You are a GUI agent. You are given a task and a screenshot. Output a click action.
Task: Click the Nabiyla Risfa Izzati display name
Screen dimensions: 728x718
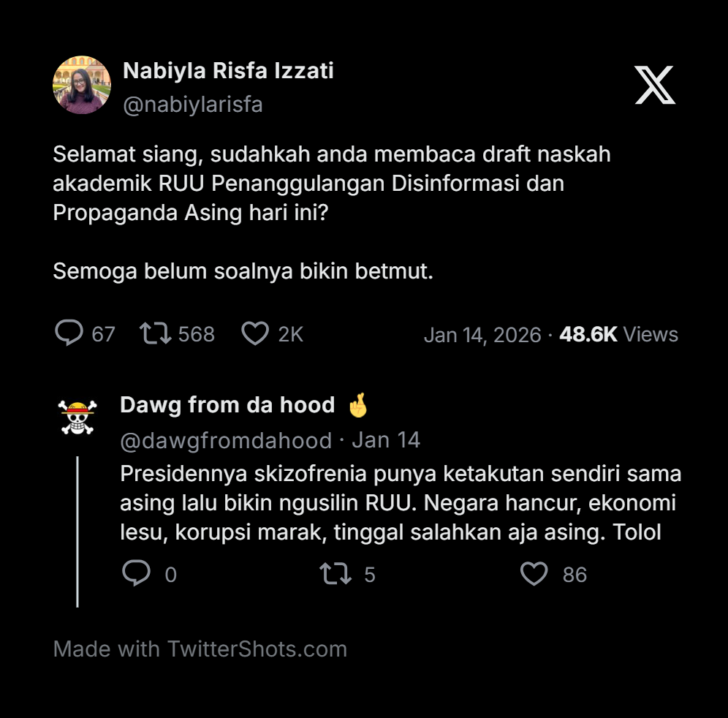tap(228, 70)
